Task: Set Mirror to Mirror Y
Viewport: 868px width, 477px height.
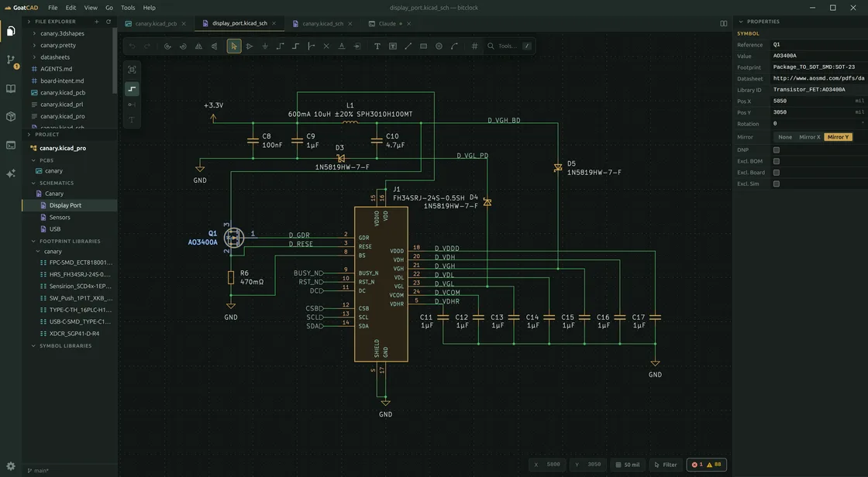Action: point(838,137)
